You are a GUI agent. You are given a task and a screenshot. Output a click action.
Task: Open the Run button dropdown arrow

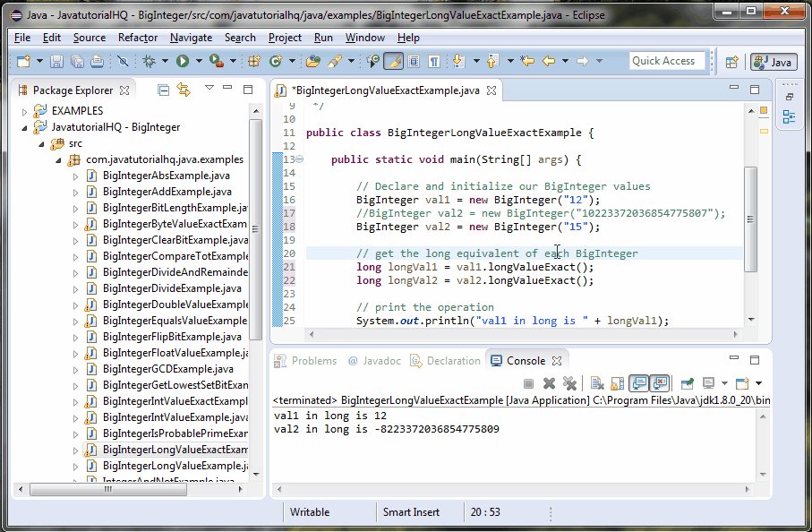pos(197,62)
